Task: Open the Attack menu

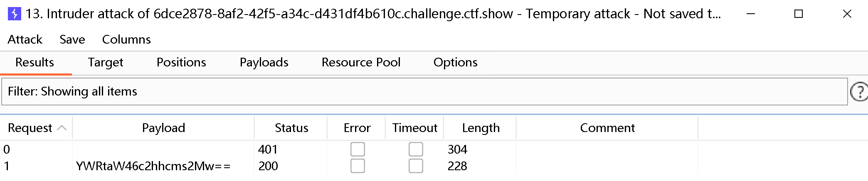Action: tap(25, 39)
